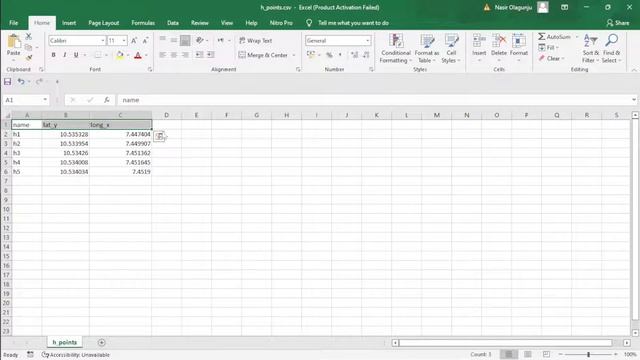Click the Increase Indent icon

point(211,55)
